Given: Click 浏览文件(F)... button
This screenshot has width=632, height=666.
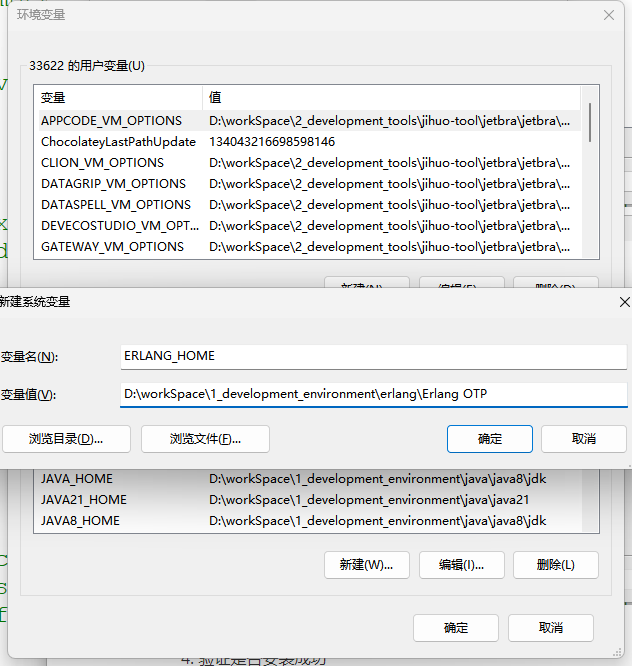Looking at the screenshot, I should coord(205,438).
